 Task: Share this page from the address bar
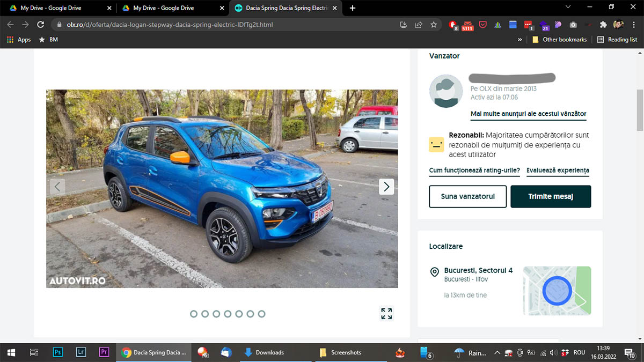(x=419, y=25)
